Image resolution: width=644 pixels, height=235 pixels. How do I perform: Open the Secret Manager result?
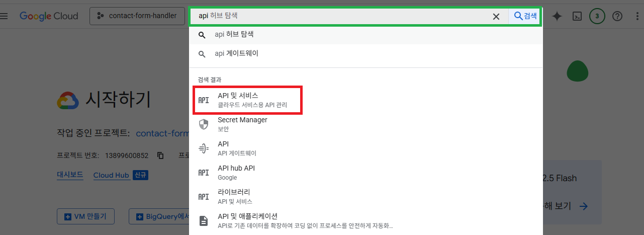tap(366, 124)
